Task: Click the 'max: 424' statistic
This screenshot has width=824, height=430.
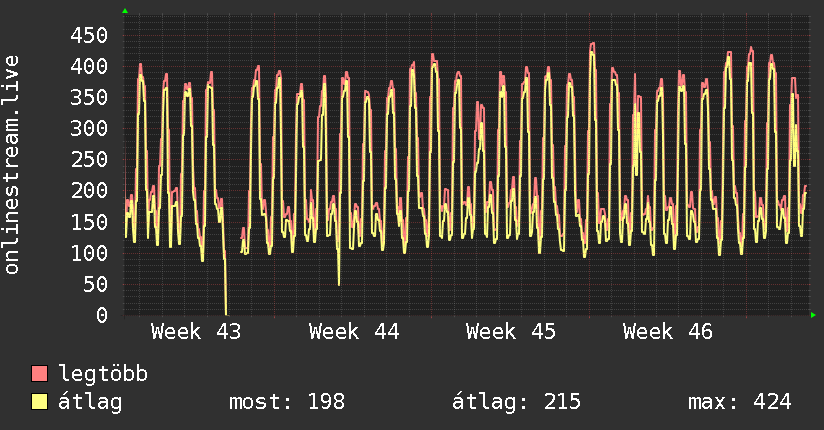Action: 739,402
